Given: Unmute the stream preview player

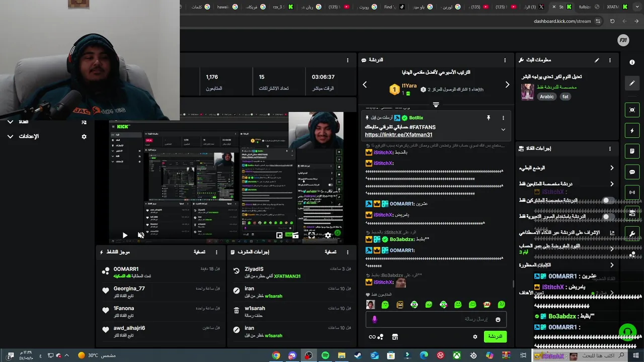Looking at the screenshot, I should coord(141,235).
